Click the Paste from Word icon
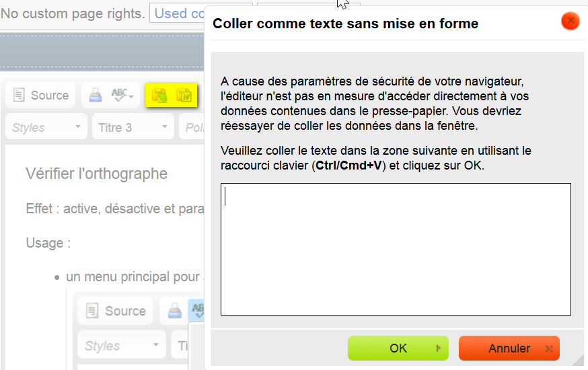This screenshot has width=588, height=370. coord(184,96)
